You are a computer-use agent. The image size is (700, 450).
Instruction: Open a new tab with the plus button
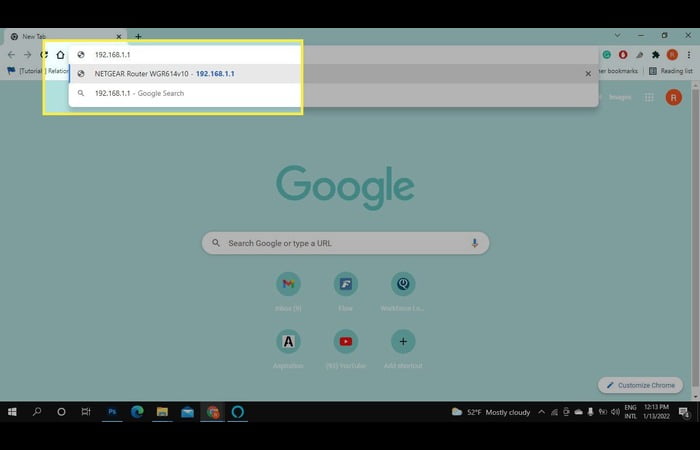tap(138, 37)
